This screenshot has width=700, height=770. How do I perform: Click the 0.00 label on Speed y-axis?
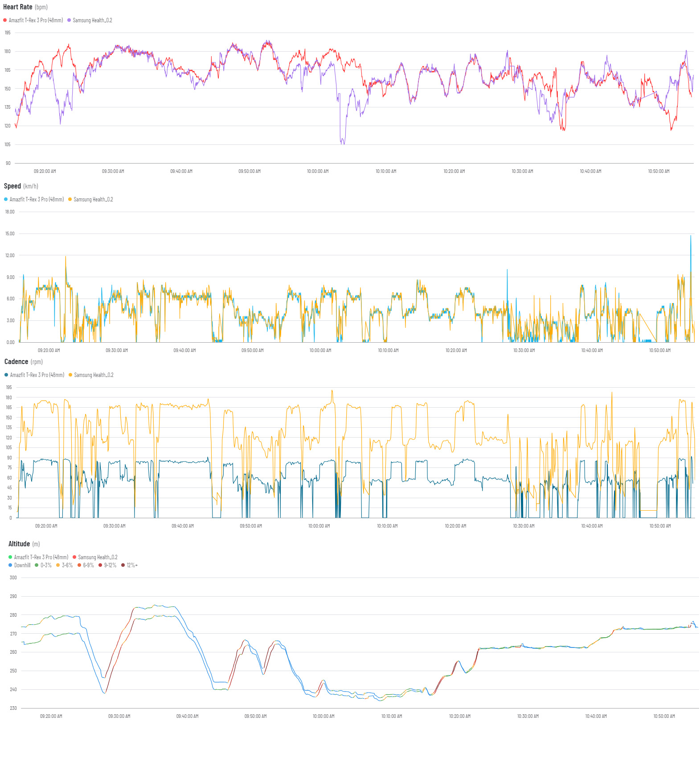[x=10, y=343]
